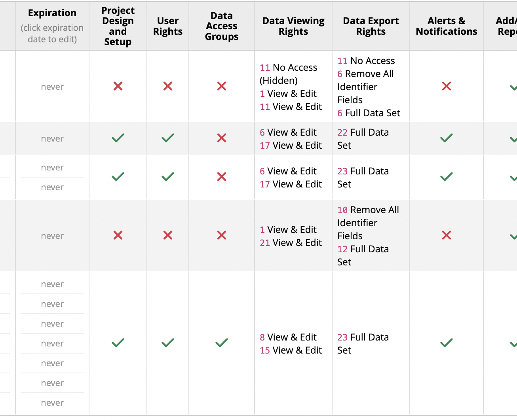Click the green User Rights checkmark in bottom row

pyautogui.click(x=167, y=343)
